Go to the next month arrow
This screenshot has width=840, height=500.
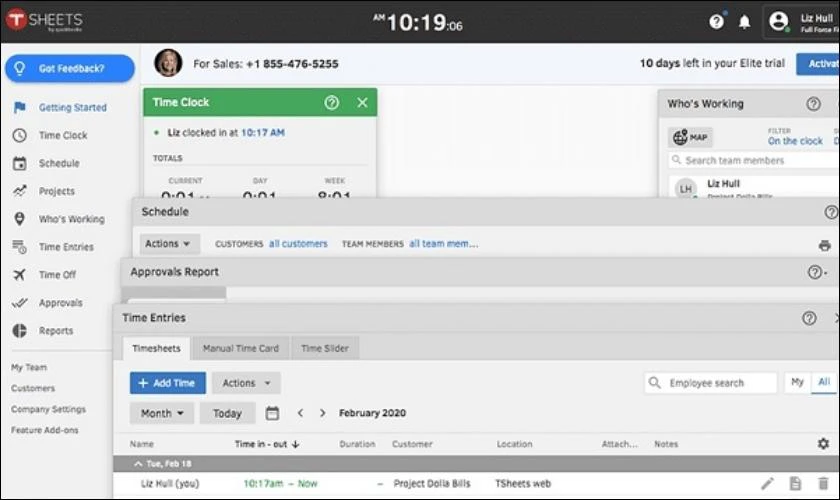click(x=322, y=413)
